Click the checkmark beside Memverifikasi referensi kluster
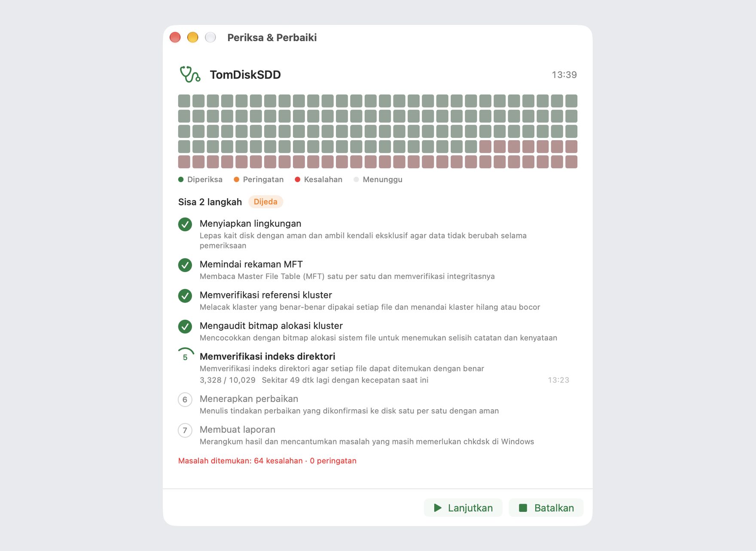756x551 pixels. pos(185,296)
